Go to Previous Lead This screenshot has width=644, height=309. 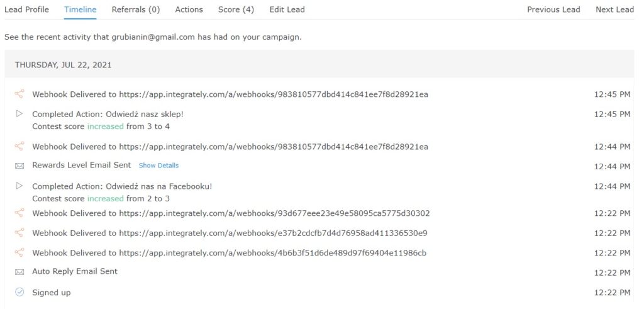pyautogui.click(x=553, y=9)
